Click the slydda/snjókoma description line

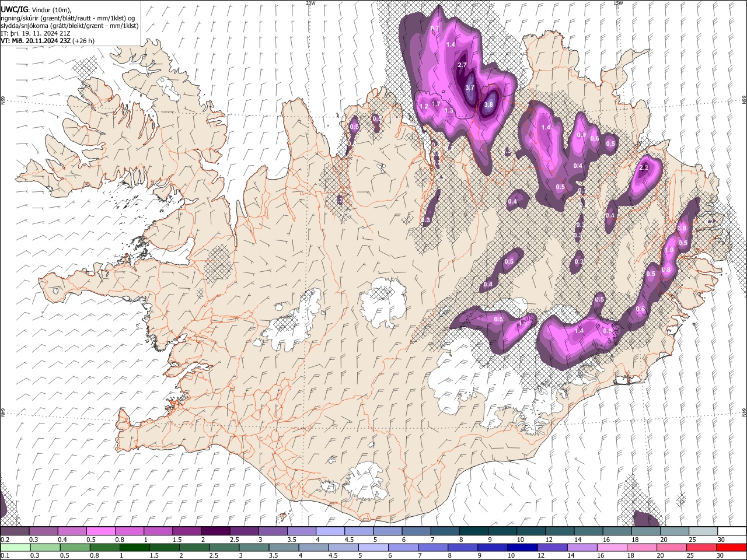70,26
